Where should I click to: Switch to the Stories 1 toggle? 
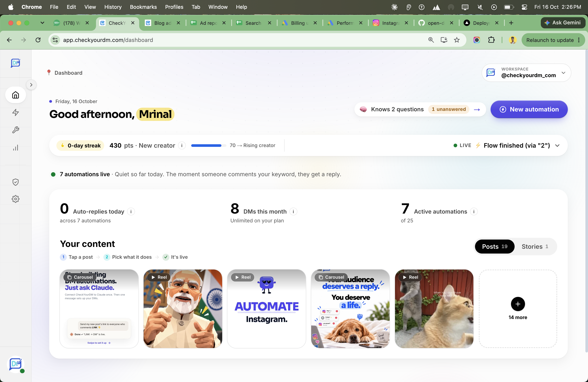point(535,247)
